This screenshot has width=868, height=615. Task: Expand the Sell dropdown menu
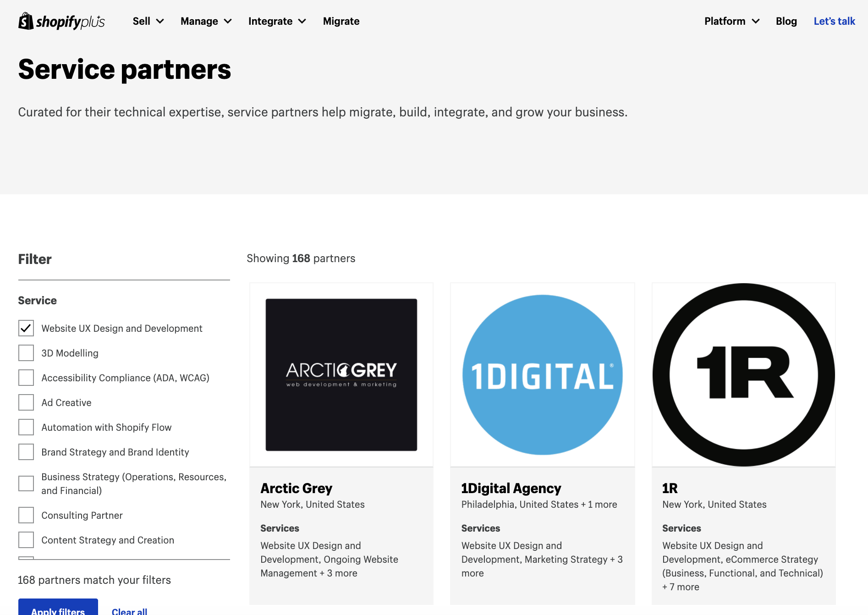(x=148, y=22)
